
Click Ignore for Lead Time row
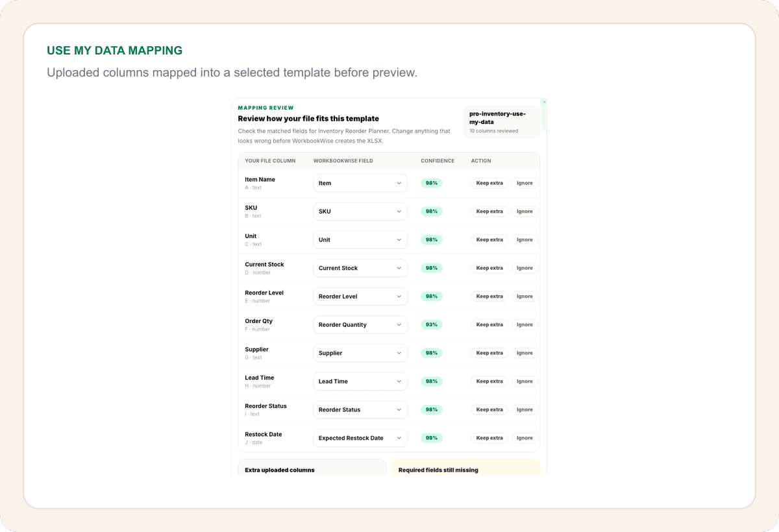pos(525,381)
